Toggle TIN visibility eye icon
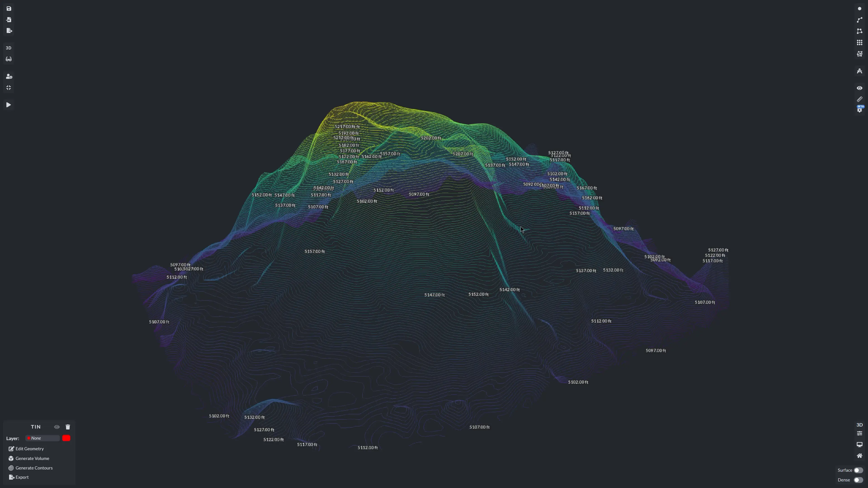The height and width of the screenshot is (488, 868). (x=57, y=427)
